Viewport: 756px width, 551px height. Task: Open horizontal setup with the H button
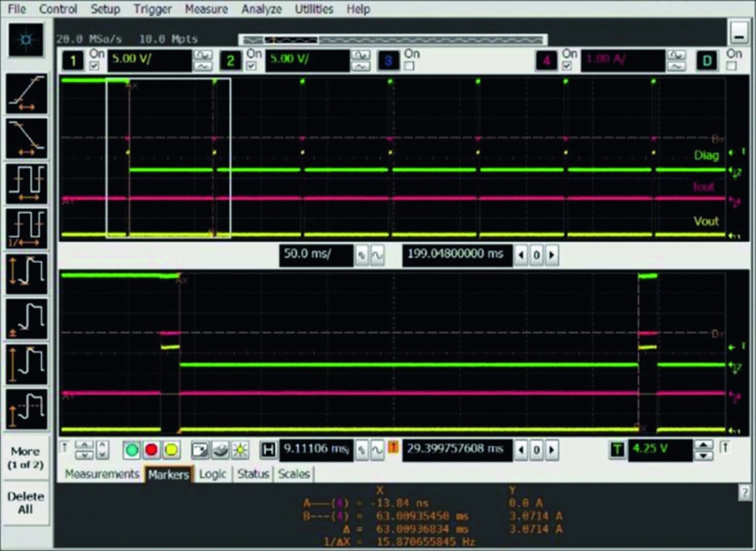[268, 450]
